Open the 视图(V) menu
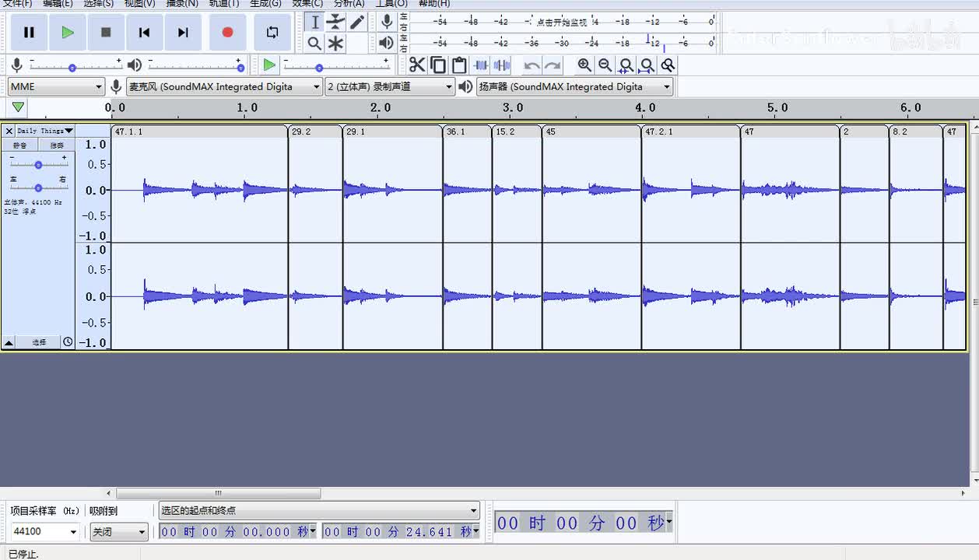The height and width of the screenshot is (560, 979). pyautogui.click(x=140, y=4)
